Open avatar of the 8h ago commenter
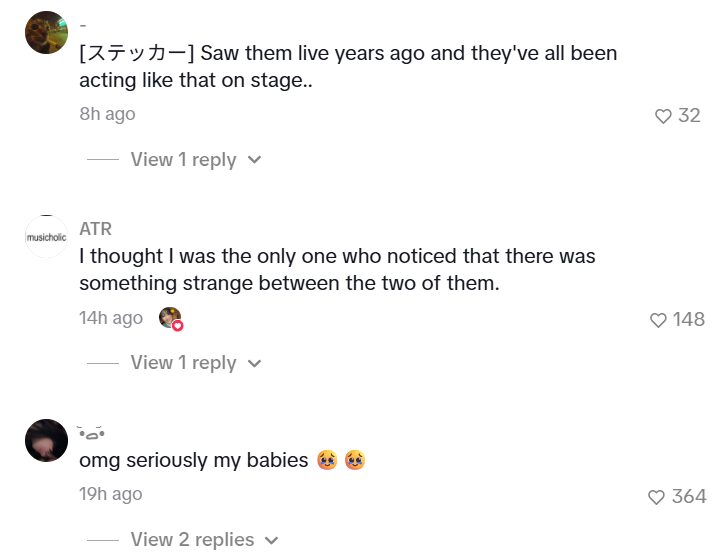Viewport: 724px width, 558px height. (x=46, y=32)
